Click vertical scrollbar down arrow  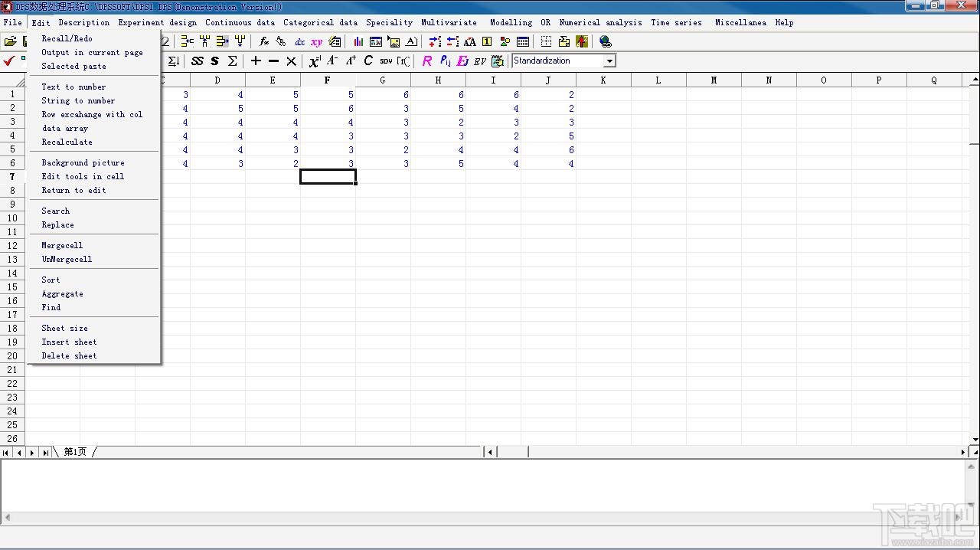coord(975,440)
